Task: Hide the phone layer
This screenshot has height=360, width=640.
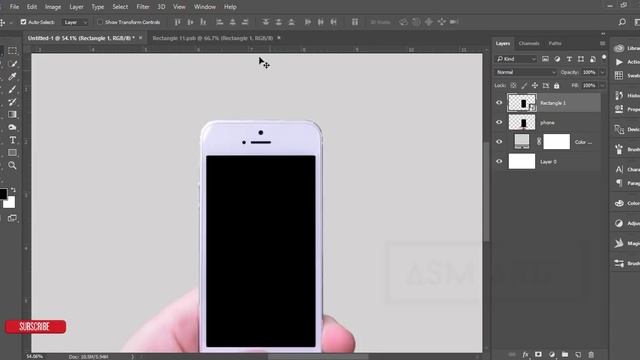Action: point(499,122)
